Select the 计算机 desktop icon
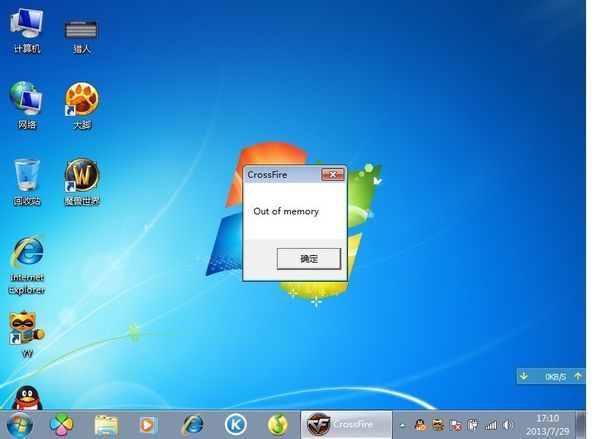600x439 pixels. 27,31
